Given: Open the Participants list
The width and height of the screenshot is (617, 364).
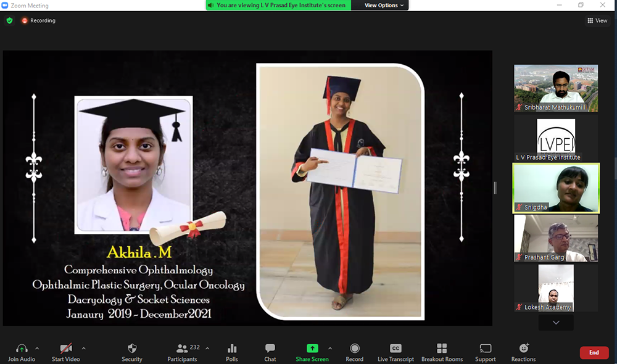Looking at the screenshot, I should click(183, 349).
